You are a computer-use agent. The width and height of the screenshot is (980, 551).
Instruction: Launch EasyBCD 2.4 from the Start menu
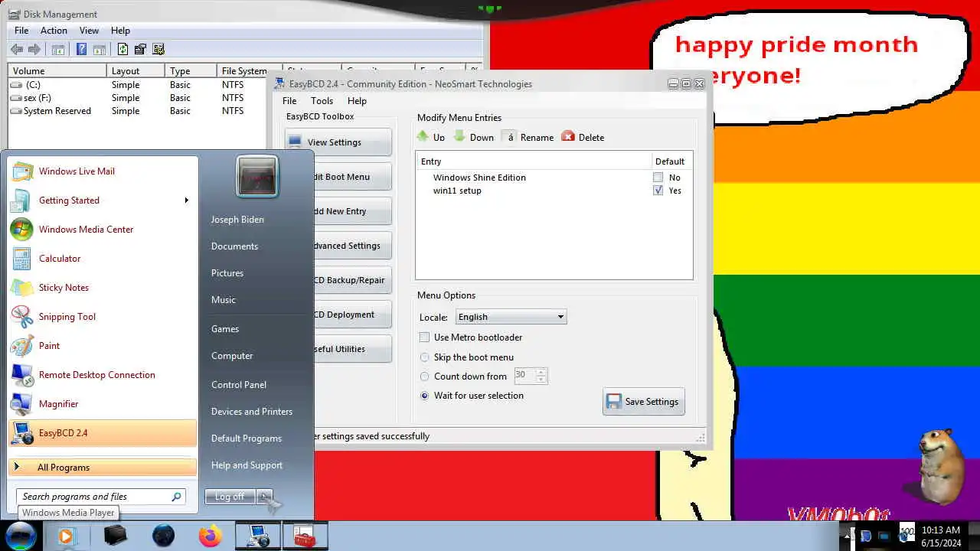point(103,433)
